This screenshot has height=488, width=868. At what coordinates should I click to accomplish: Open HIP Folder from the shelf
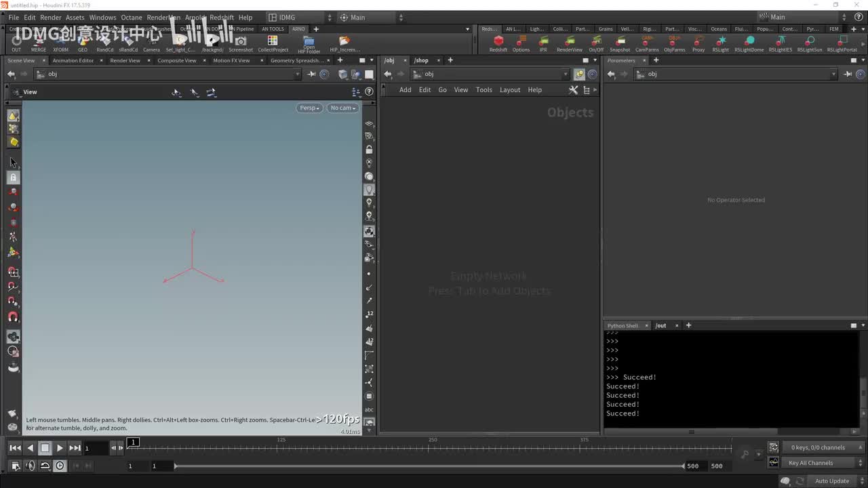point(309,42)
